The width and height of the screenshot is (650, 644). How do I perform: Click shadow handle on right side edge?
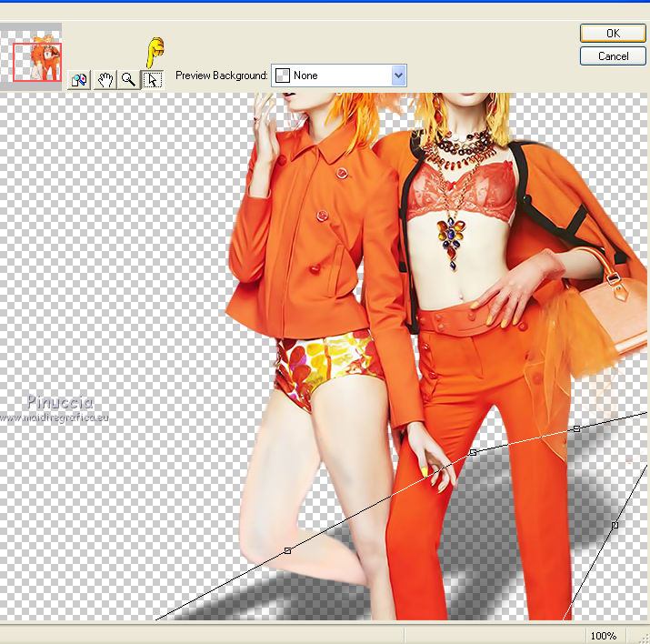coord(615,525)
